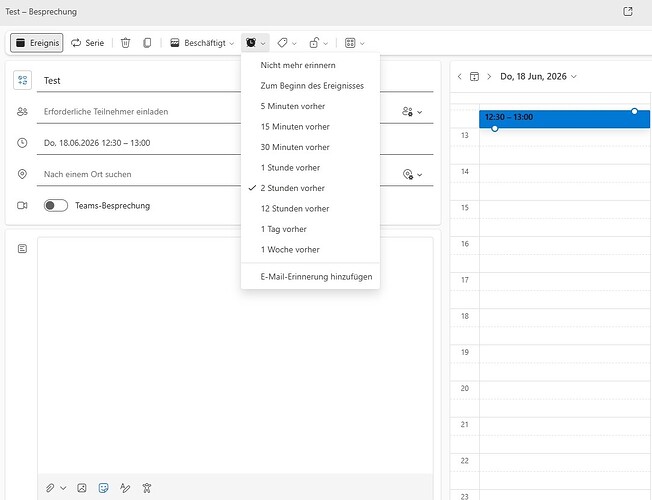Image resolution: width=652 pixels, height=500 pixels.
Task: Insert picture using the image icon
Action: [82, 488]
